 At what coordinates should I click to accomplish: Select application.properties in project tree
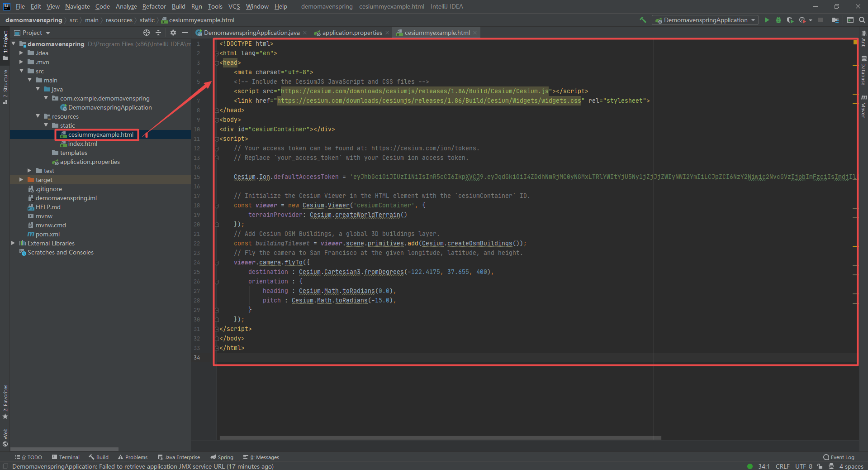90,162
